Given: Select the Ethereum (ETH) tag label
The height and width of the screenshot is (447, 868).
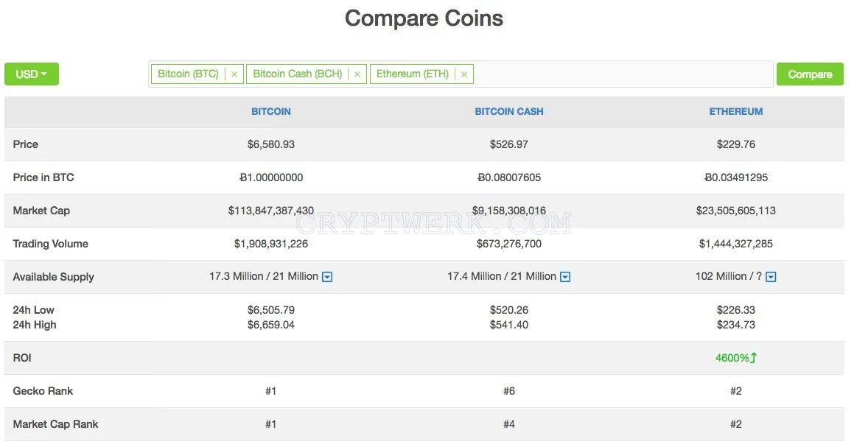Looking at the screenshot, I should (413, 74).
